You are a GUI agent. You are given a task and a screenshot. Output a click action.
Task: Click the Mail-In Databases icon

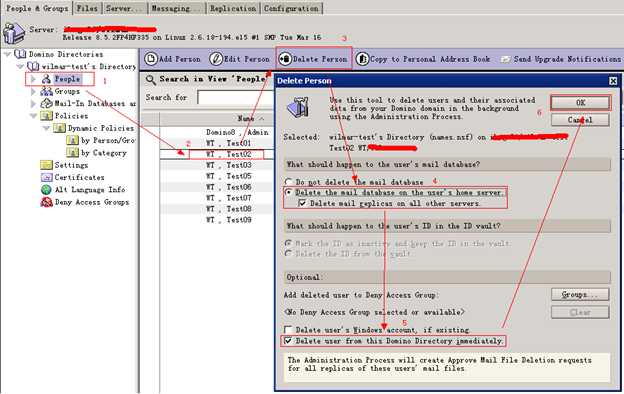46,103
